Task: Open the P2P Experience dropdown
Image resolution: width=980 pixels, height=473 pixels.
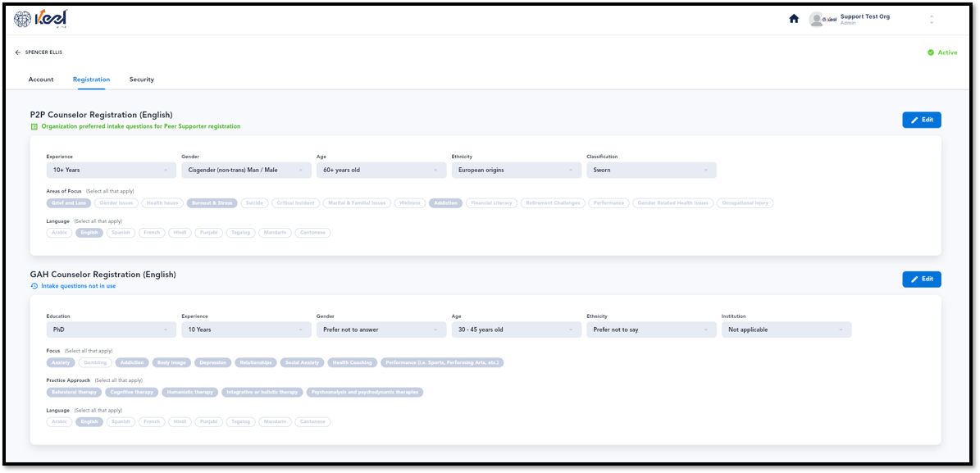Action: 112,170
